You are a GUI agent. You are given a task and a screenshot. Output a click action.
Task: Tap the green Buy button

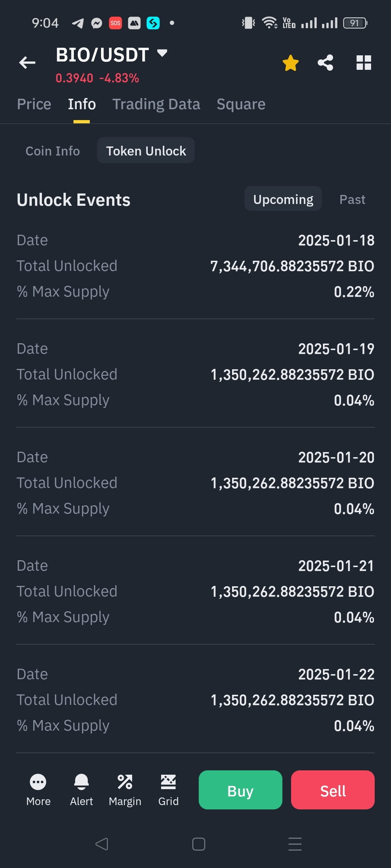(240, 790)
